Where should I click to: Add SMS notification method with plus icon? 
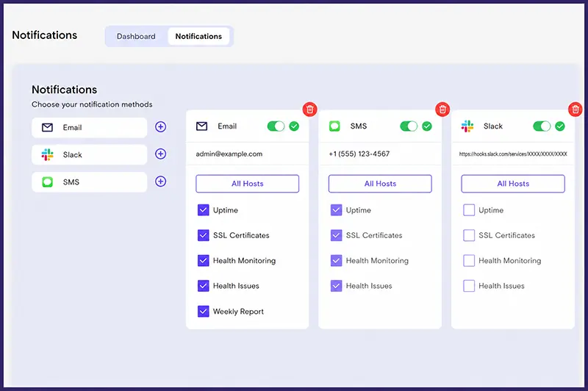coord(160,182)
